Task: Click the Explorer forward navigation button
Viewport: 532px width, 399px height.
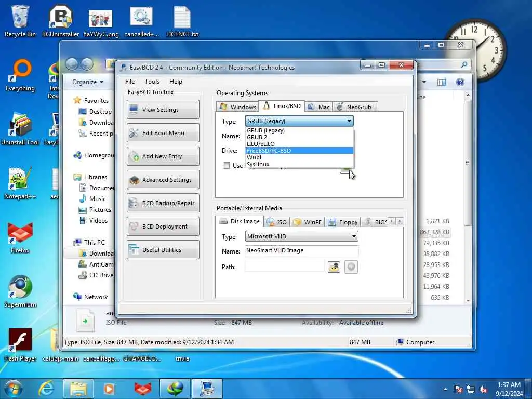Action: point(87,64)
